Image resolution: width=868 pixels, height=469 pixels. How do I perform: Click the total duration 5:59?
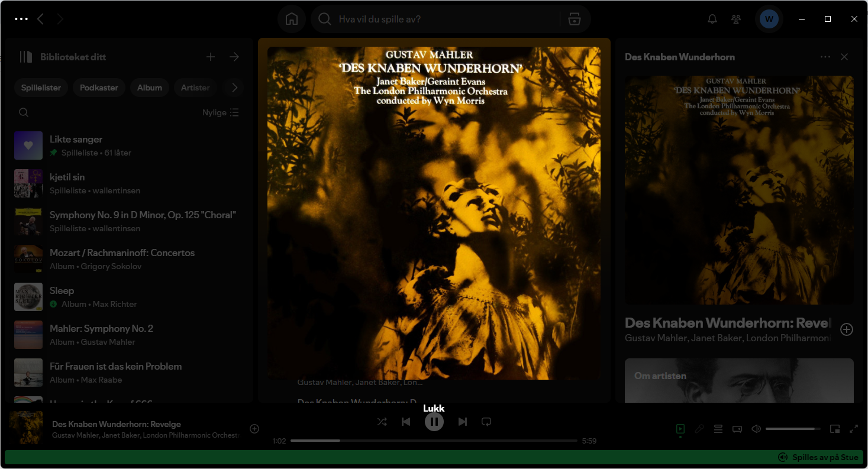point(589,441)
